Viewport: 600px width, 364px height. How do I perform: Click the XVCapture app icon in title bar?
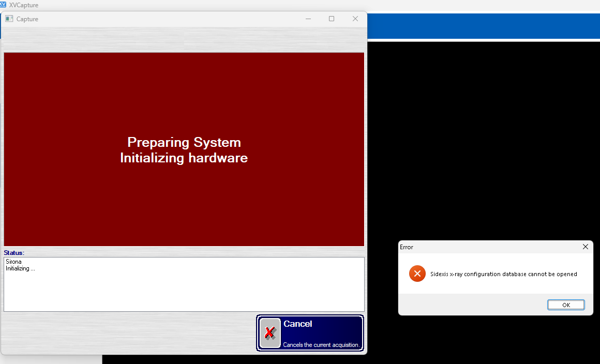tap(3, 5)
